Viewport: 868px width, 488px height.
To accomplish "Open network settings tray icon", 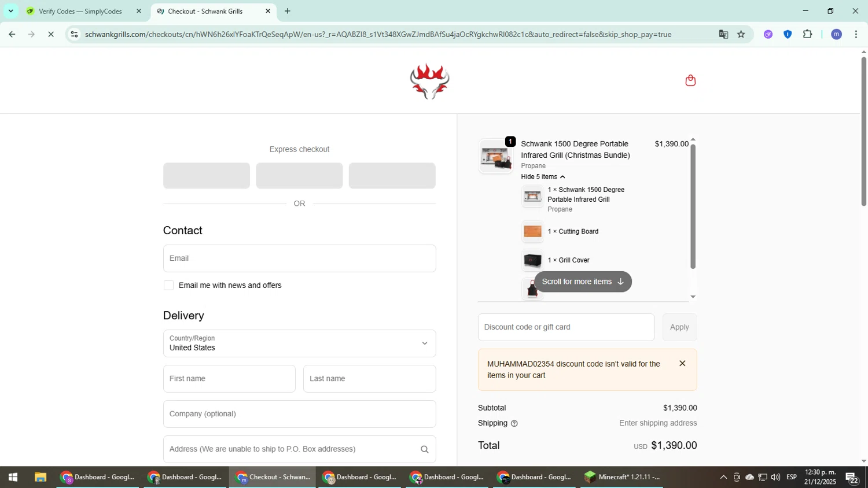I will [x=763, y=477].
